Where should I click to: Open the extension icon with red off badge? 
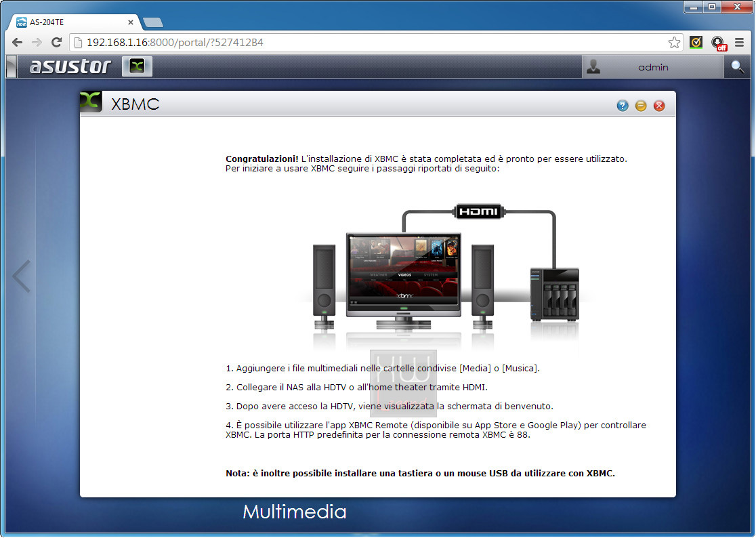coord(719,43)
